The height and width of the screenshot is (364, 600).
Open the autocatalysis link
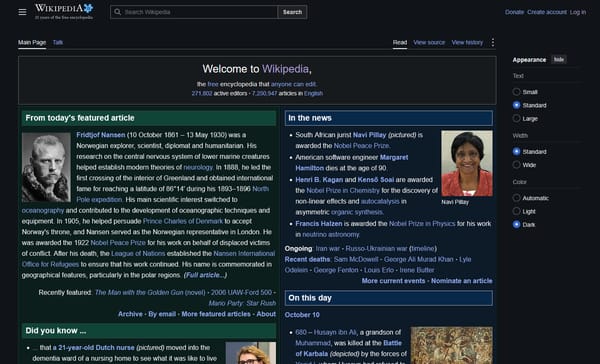[x=380, y=201]
